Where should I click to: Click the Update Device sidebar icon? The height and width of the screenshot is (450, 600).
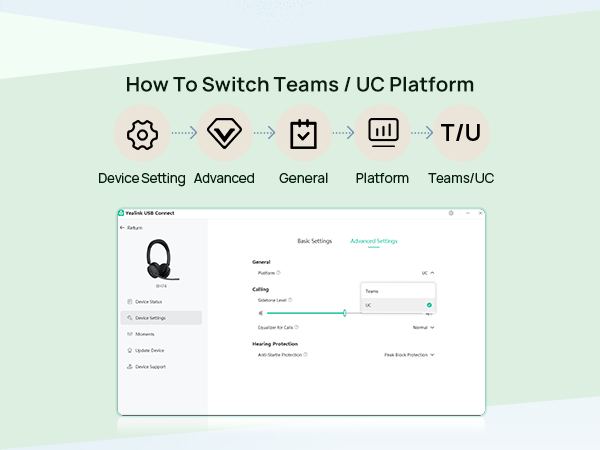pyautogui.click(x=129, y=350)
